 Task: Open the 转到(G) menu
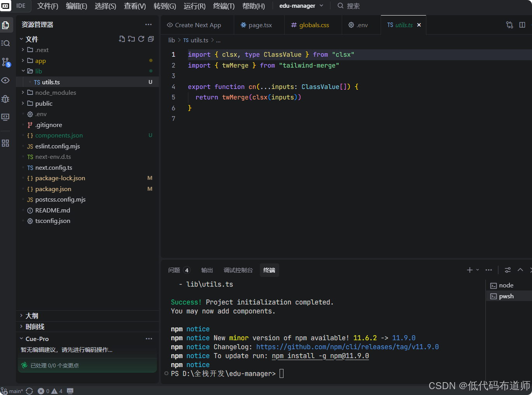165,6
